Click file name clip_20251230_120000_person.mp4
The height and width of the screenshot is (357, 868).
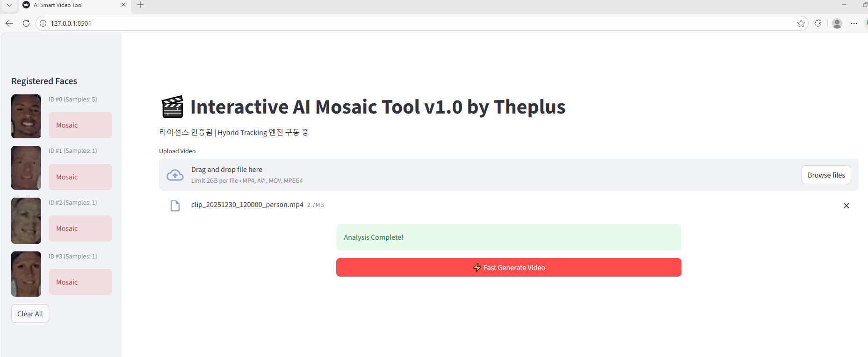[247, 205]
